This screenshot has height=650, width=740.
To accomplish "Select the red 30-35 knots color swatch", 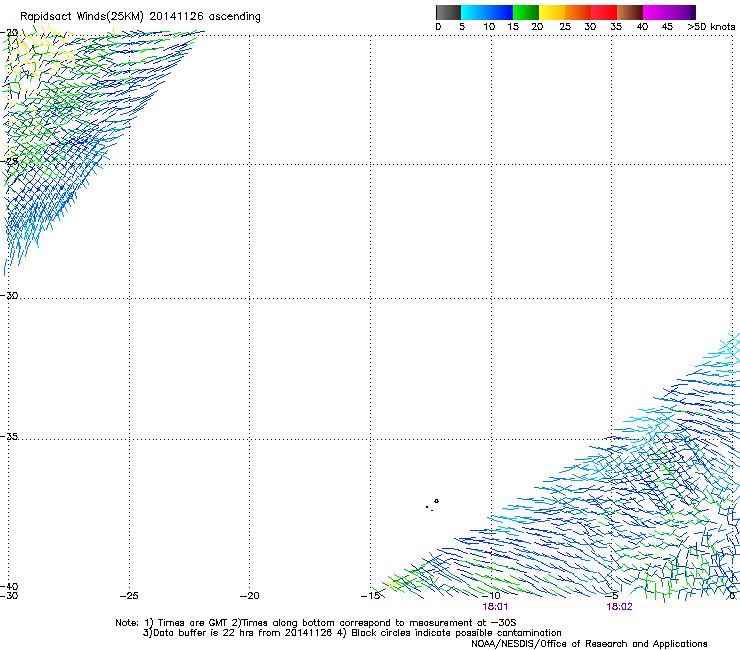I will 604,12.
